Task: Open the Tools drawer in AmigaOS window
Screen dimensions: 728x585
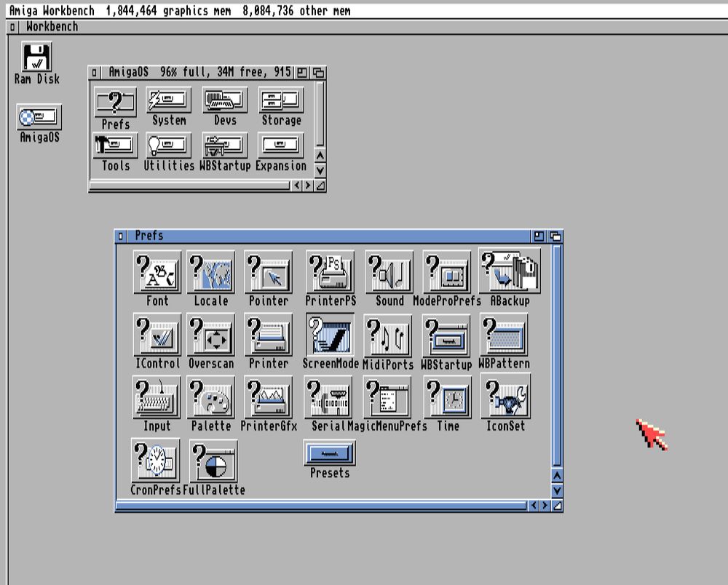Action: pos(115,146)
